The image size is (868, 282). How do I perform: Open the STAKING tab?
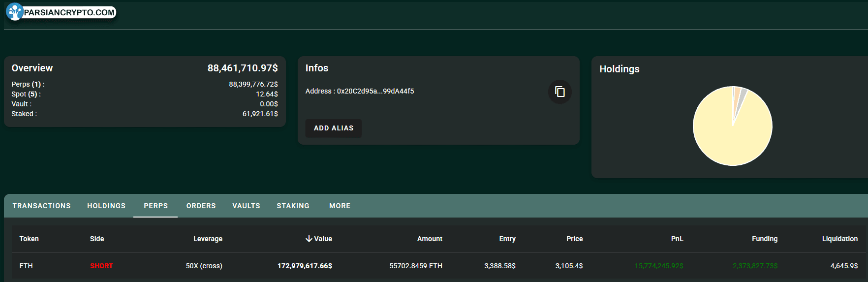[x=293, y=206]
